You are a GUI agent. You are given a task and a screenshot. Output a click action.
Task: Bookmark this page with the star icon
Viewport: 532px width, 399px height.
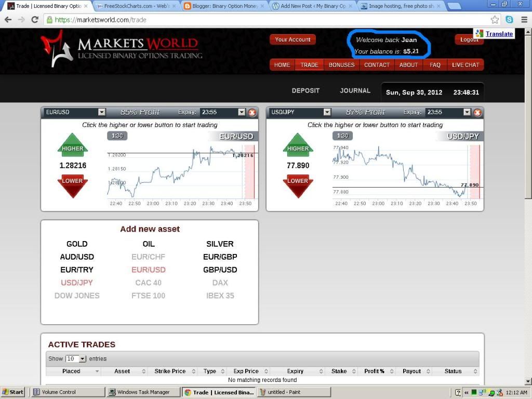tap(495, 20)
